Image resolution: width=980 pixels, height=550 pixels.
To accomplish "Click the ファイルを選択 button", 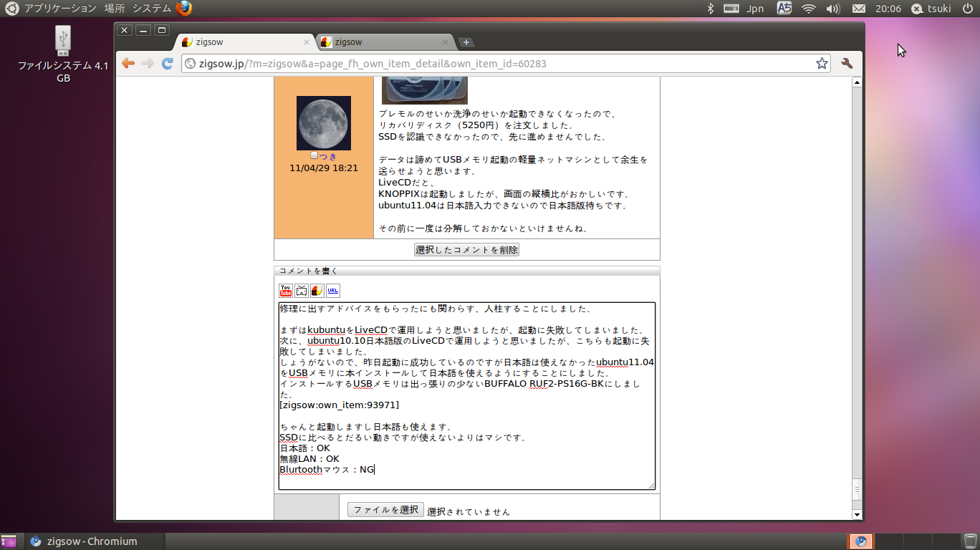I will [385, 510].
